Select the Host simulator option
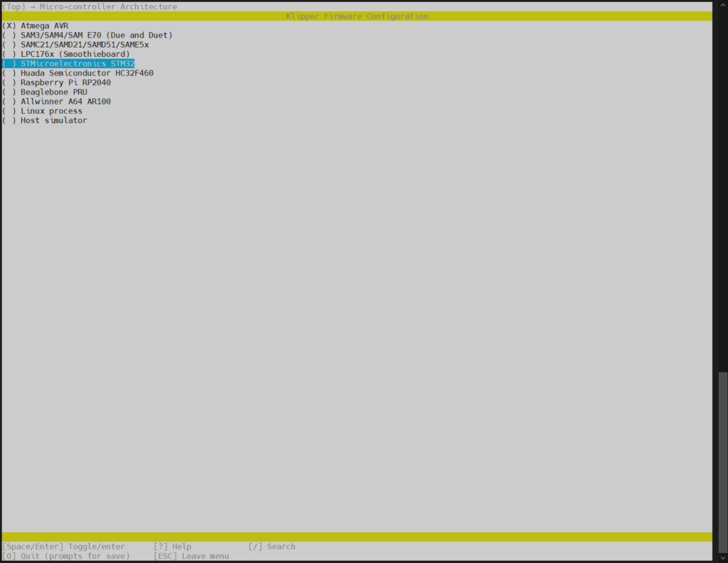Screen dimensions: 728x563 pyautogui.click(x=45, y=120)
